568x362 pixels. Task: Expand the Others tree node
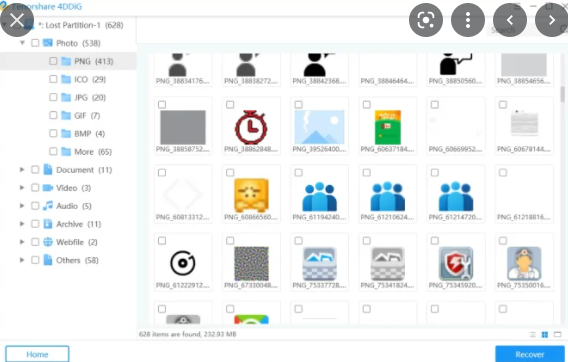[x=22, y=260]
